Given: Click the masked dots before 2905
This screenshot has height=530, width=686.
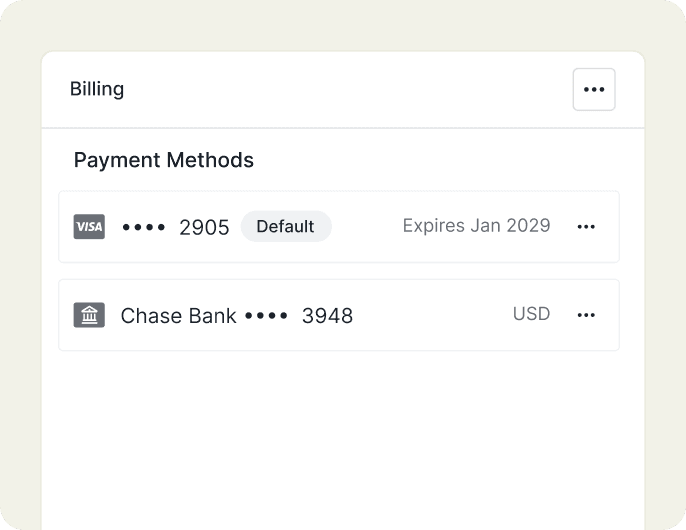Looking at the screenshot, I should click(x=146, y=227).
